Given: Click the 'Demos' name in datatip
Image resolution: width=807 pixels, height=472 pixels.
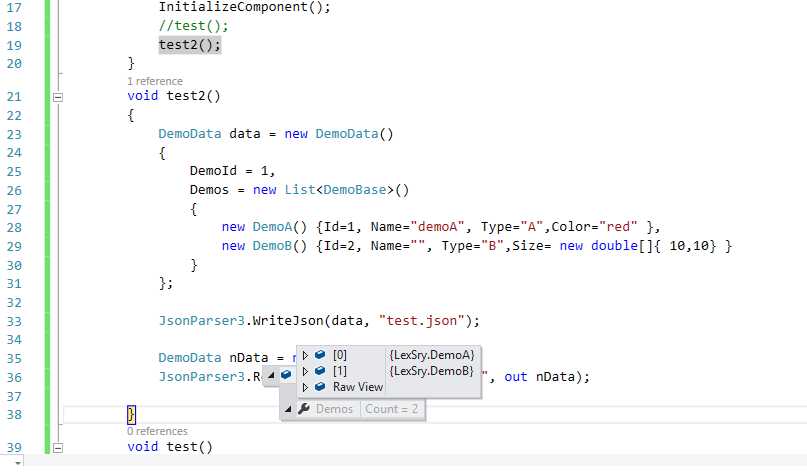Looking at the screenshot, I should click(334, 409).
